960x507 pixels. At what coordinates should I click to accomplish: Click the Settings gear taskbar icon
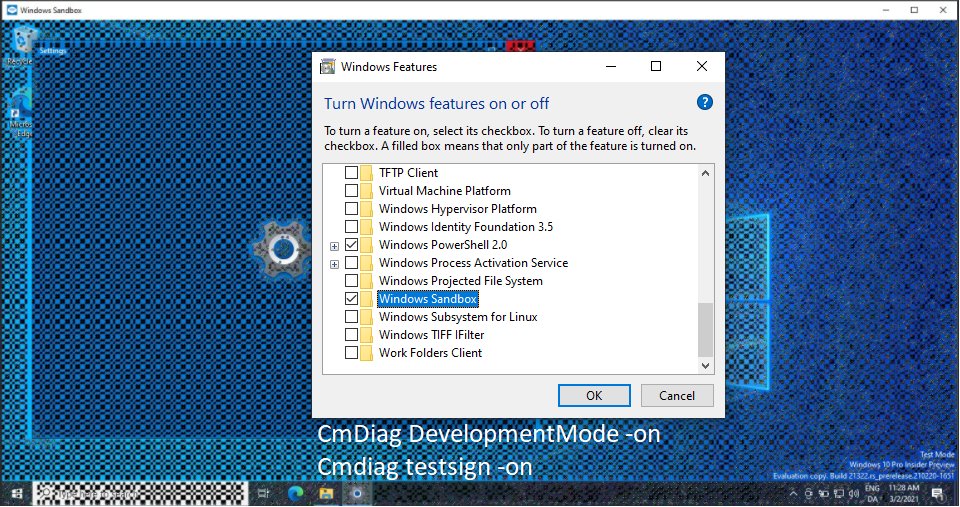click(358, 494)
